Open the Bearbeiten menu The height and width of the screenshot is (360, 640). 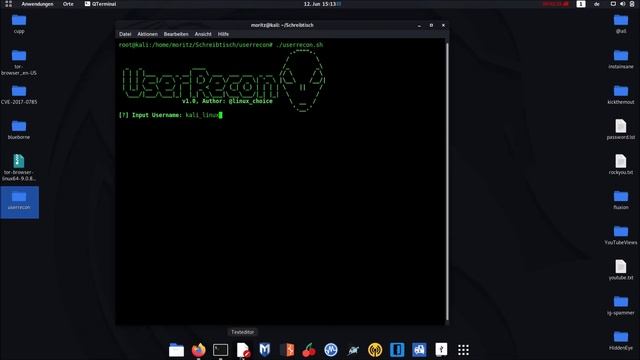(x=176, y=34)
